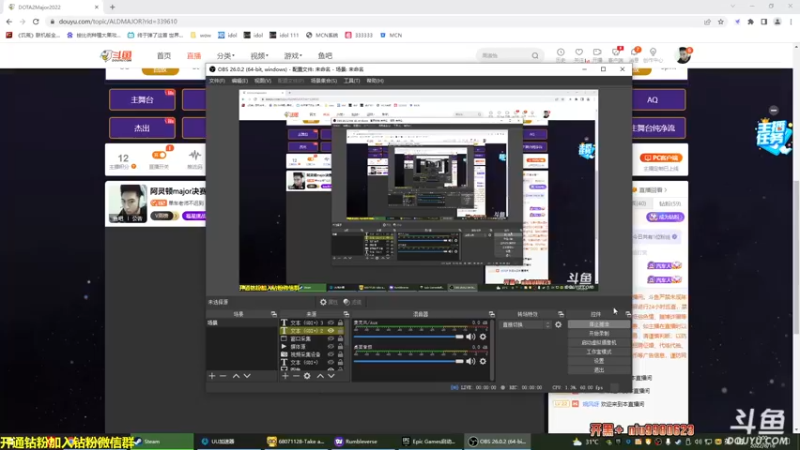Viewport: 800px width, 450px height.
Task: Open OBS 工具 Tools menu
Action: [352, 81]
